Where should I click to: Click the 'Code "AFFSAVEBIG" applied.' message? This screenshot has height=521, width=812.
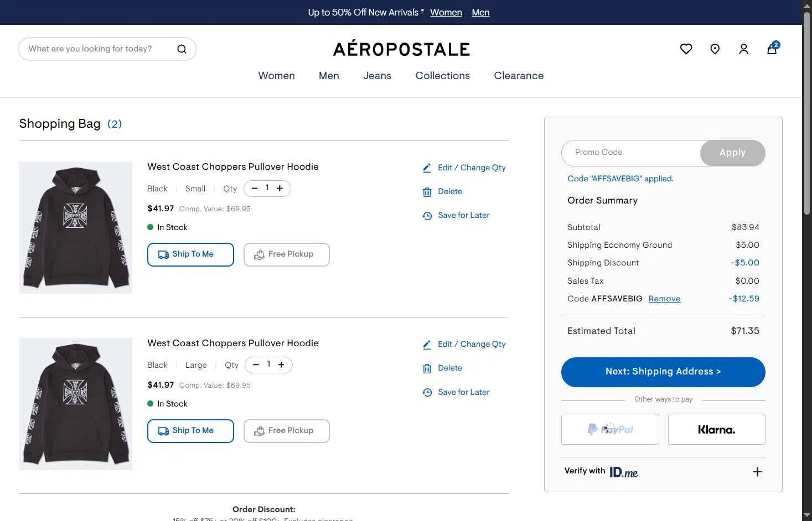620,179
